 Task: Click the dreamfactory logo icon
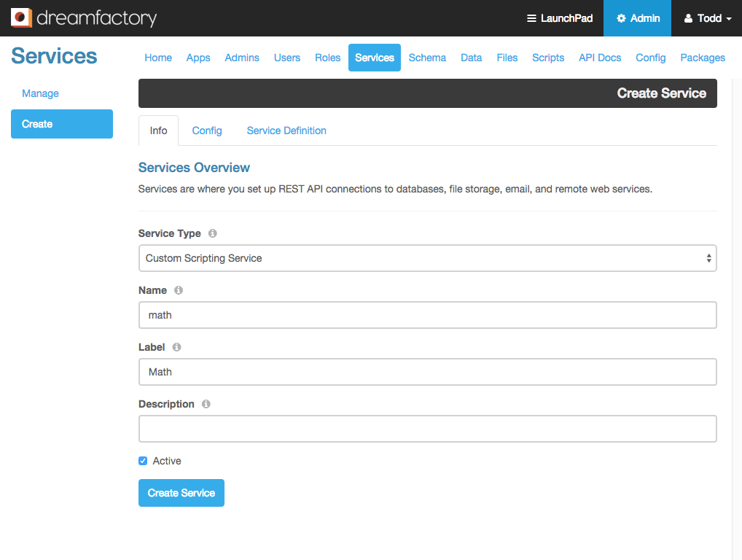point(21,17)
